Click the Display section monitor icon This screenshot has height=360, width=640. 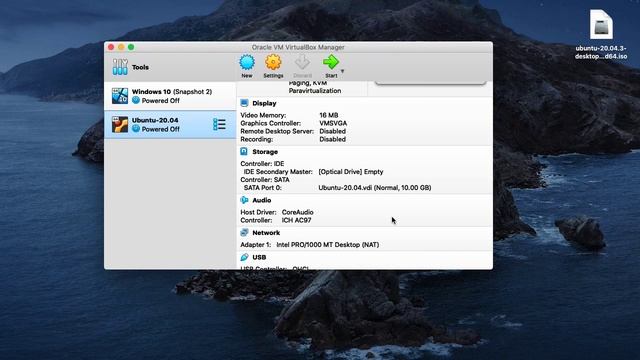tap(244, 103)
